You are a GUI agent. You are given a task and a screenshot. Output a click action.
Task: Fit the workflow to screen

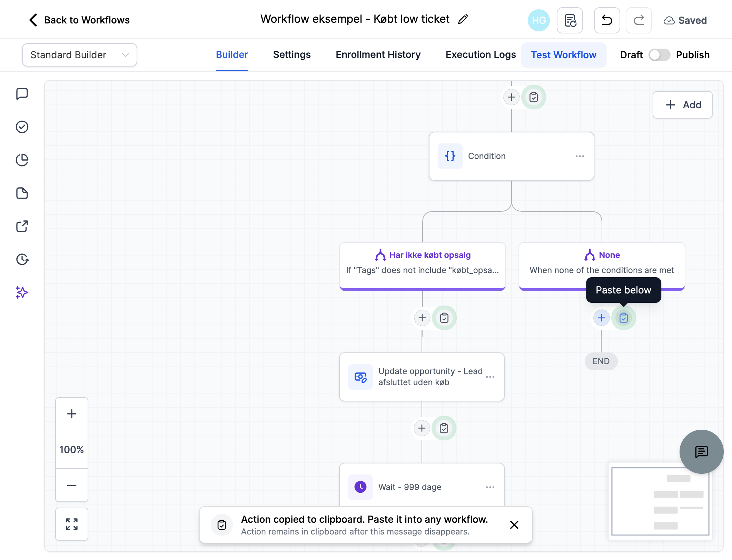coord(72,524)
